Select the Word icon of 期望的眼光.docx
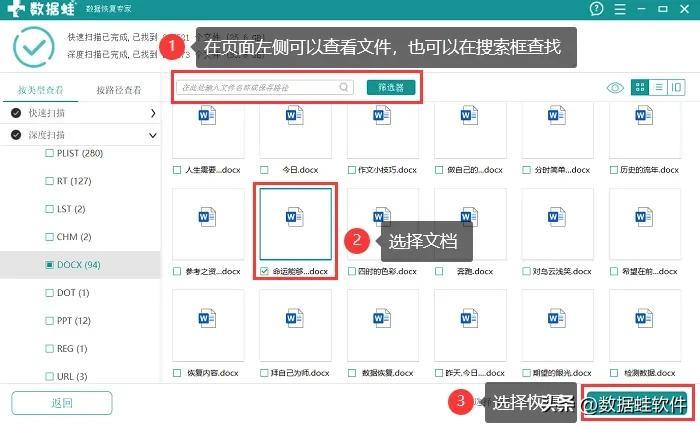The image size is (700, 426). [557, 318]
